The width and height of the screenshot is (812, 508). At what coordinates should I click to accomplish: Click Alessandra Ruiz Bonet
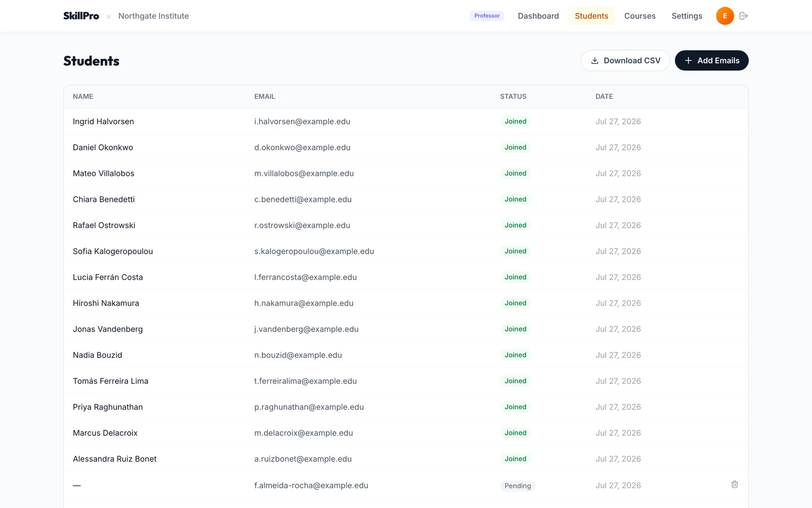tap(115, 459)
